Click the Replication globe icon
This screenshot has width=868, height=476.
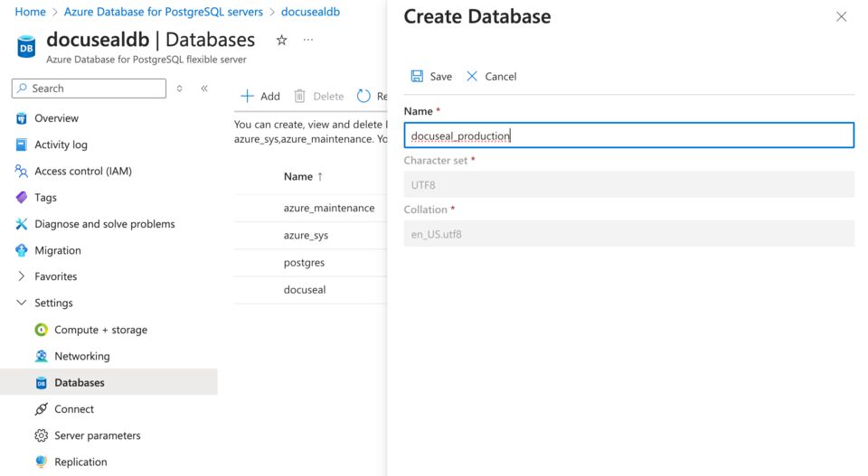(x=41, y=462)
